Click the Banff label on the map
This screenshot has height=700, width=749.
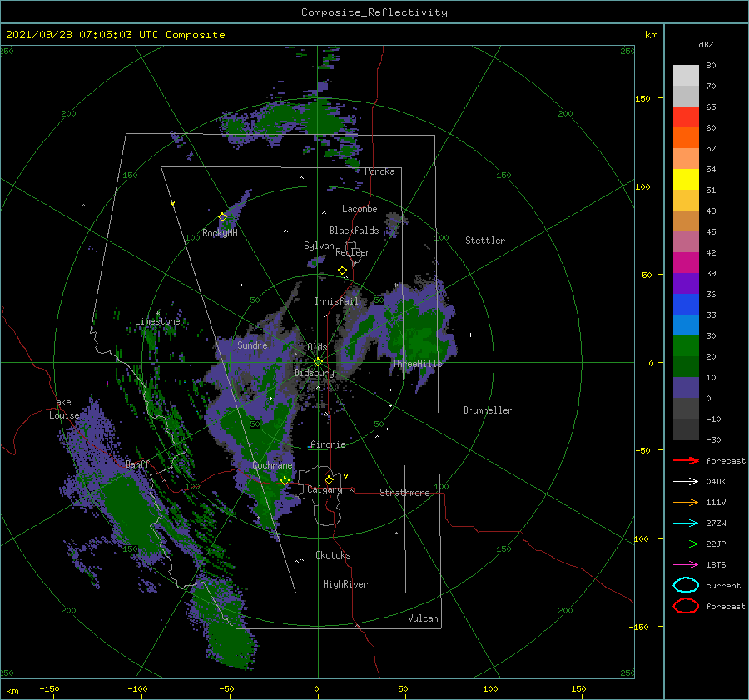(x=137, y=464)
